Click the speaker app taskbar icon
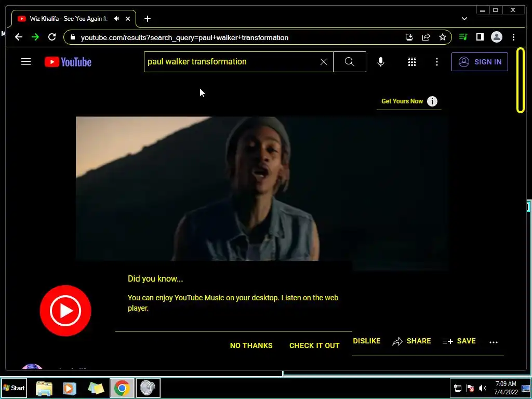 pyautogui.click(x=148, y=388)
